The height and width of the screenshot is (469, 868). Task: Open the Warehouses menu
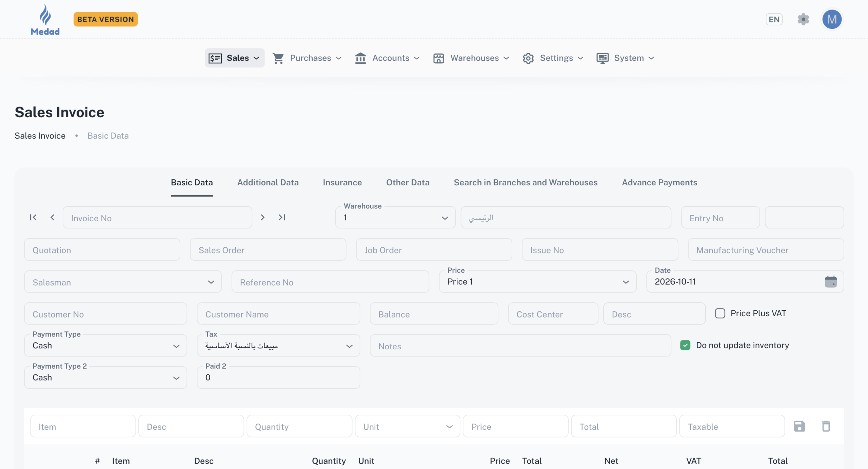(x=471, y=58)
